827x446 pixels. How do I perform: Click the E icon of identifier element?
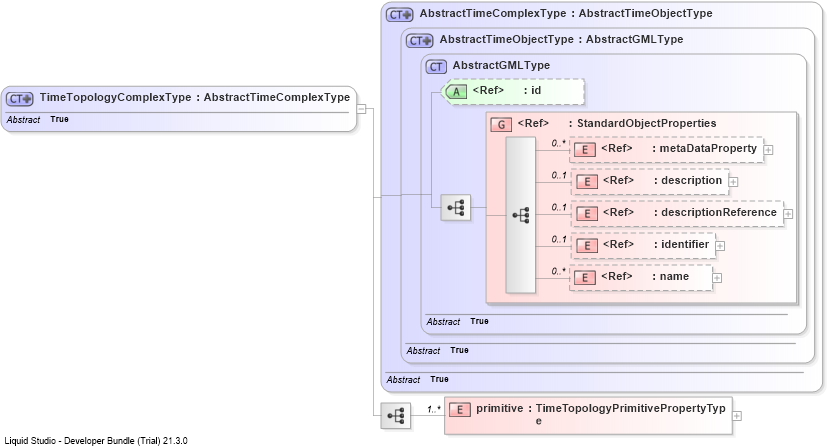587,246
